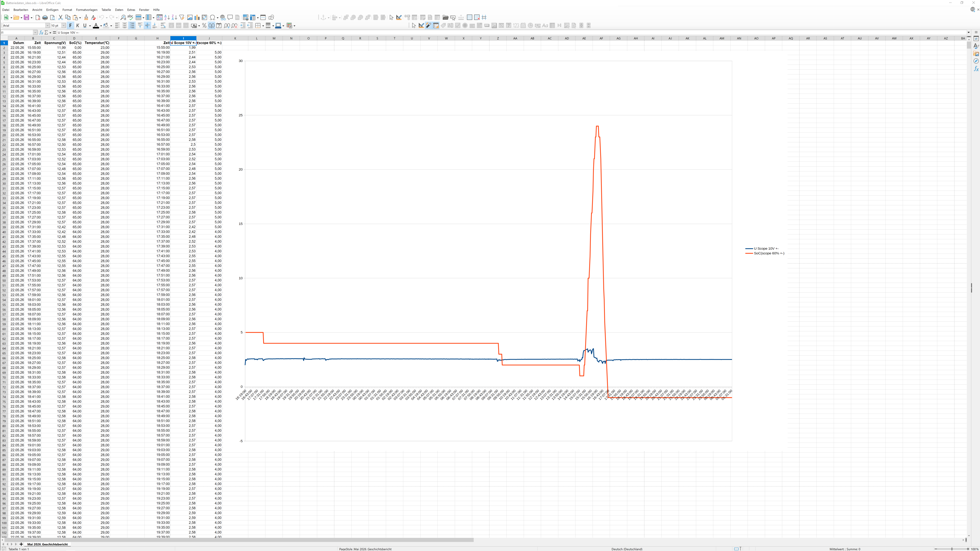This screenshot has width=980, height=551.
Task: Open the background color dropdown arrow
Action: coord(111,26)
